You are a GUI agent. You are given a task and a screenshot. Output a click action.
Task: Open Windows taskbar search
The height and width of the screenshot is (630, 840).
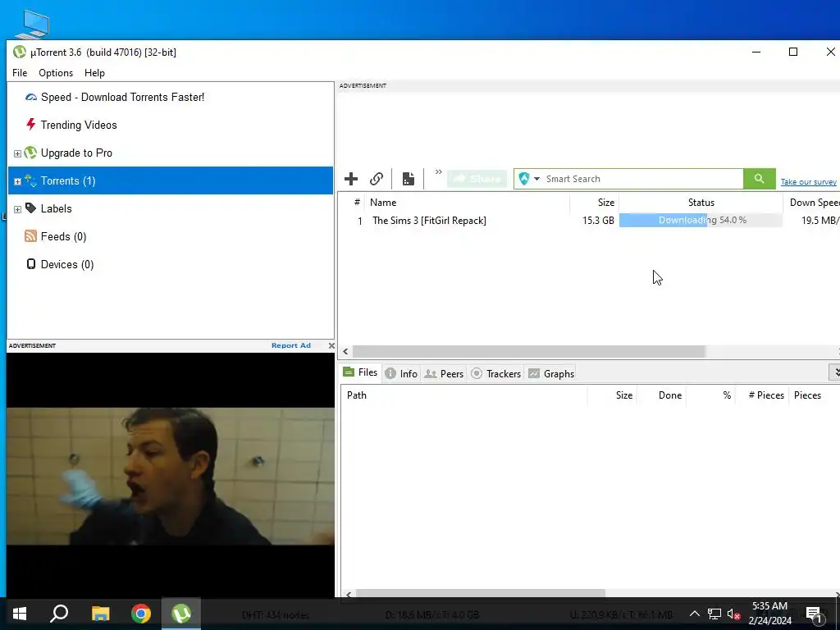(59, 614)
